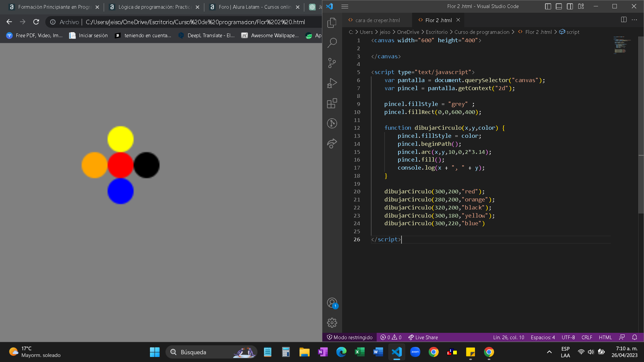
Task: Open the DeepL Translate bookmark
Action: 206,36
